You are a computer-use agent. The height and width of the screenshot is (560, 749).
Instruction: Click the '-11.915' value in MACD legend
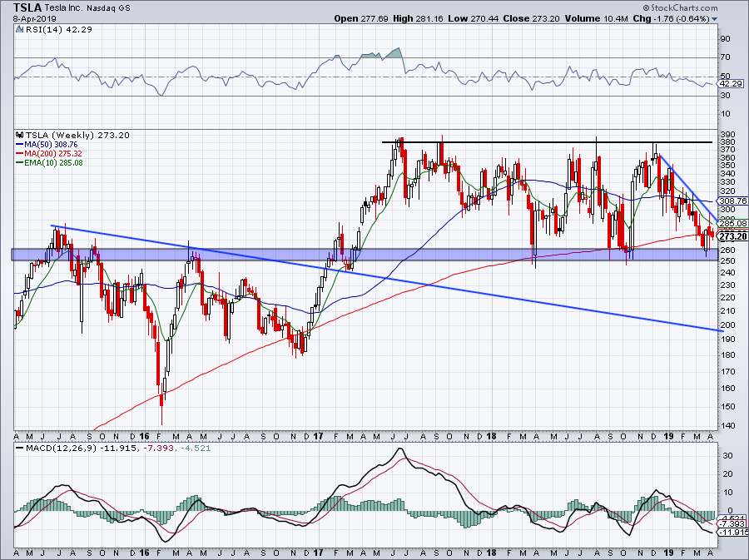coord(117,448)
